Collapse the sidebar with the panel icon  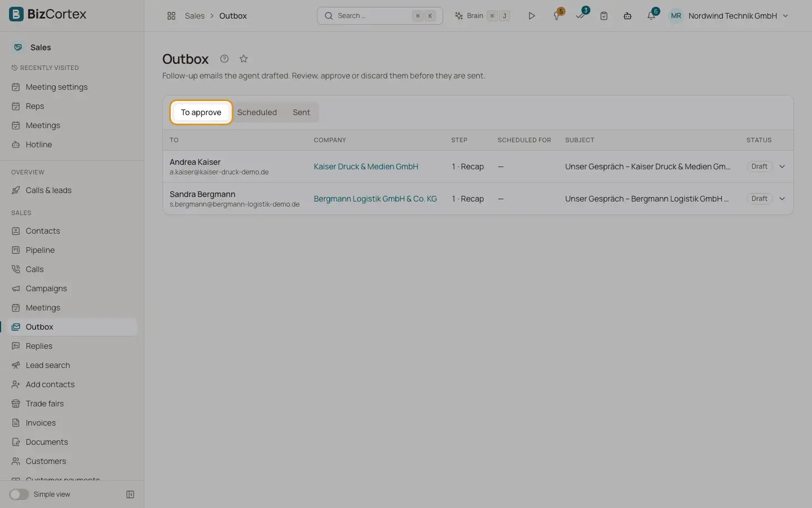click(x=130, y=494)
